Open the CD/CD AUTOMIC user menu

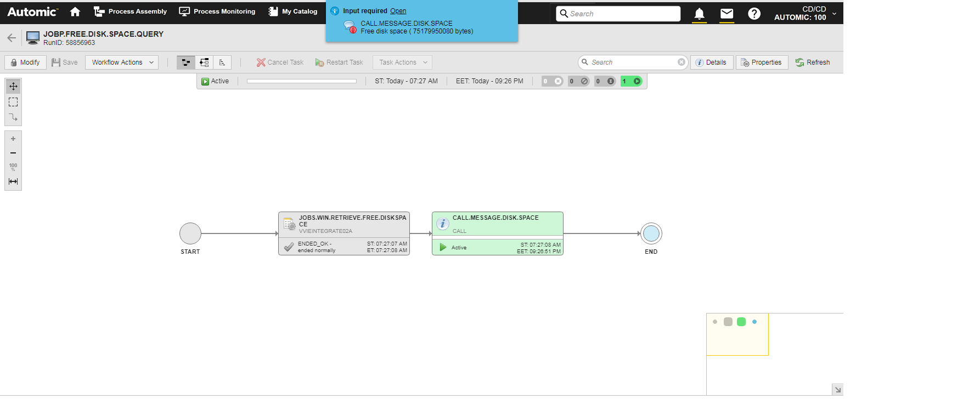pos(804,13)
